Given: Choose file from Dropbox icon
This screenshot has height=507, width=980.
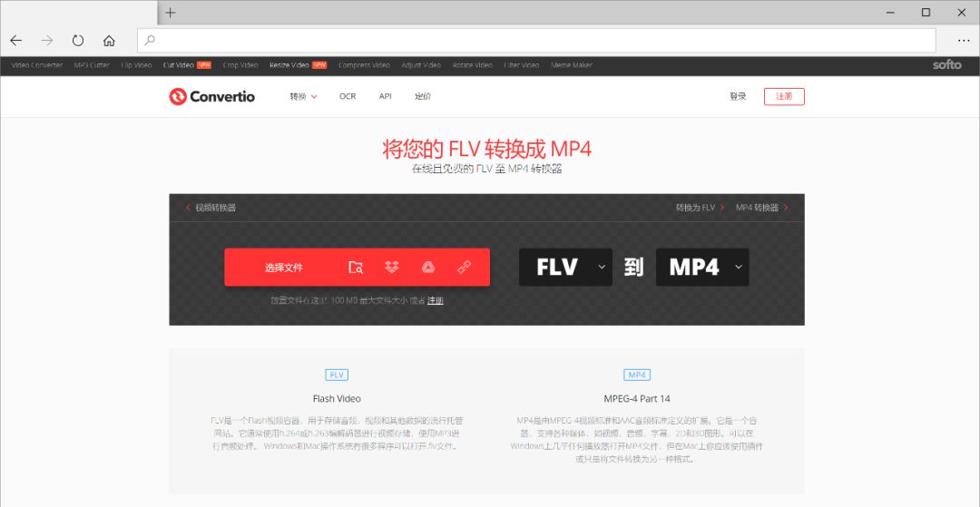Looking at the screenshot, I should pos(392,268).
